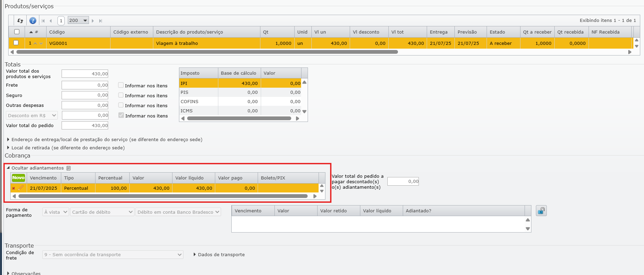The width and height of the screenshot is (644, 275).
Task: Open help via the blue question mark icon
Action: tap(33, 21)
